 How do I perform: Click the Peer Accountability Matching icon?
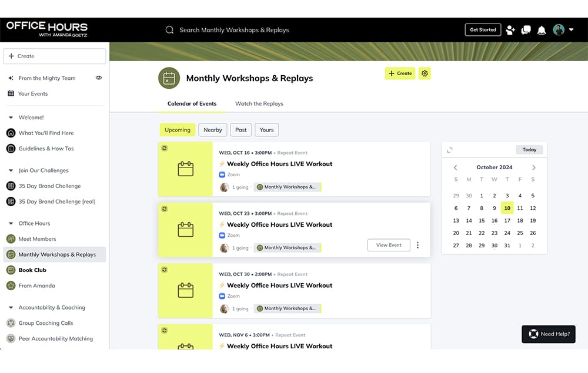11,338
